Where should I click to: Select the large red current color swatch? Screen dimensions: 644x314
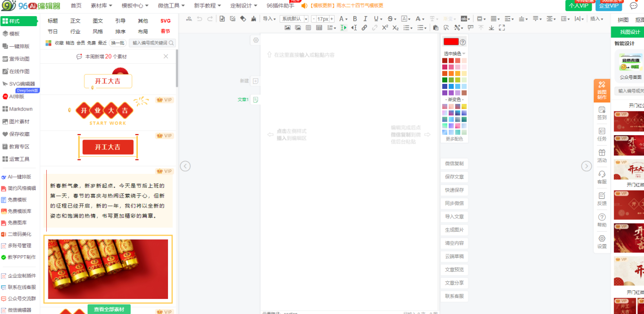click(451, 42)
